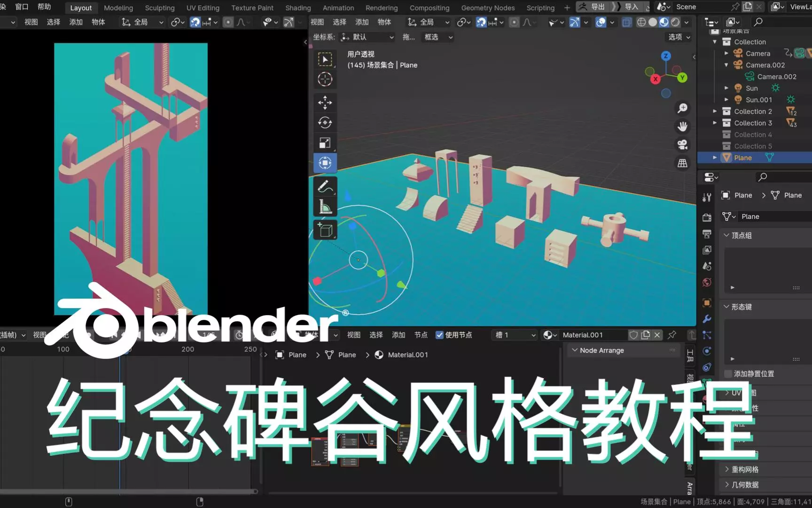Open the 帮助 menu

click(x=44, y=7)
